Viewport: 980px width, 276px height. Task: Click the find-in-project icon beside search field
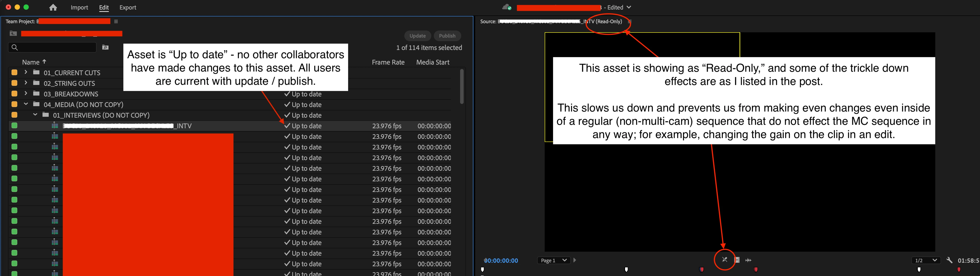pos(105,47)
